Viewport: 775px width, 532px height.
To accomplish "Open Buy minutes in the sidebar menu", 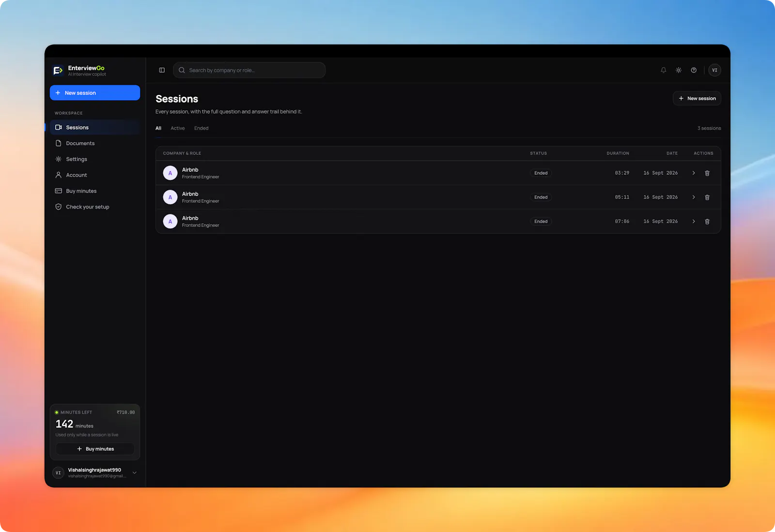I will pyautogui.click(x=95, y=191).
